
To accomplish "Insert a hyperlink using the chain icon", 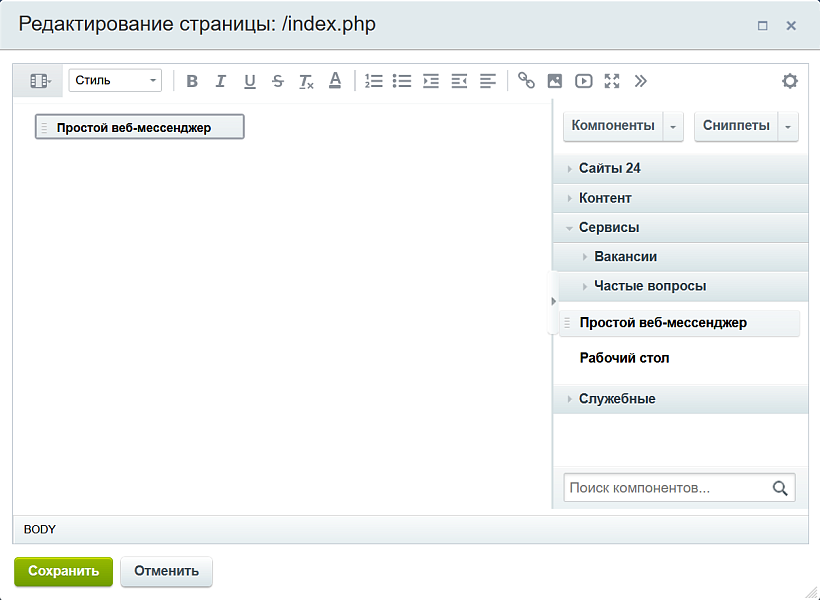I will pyautogui.click(x=527, y=81).
